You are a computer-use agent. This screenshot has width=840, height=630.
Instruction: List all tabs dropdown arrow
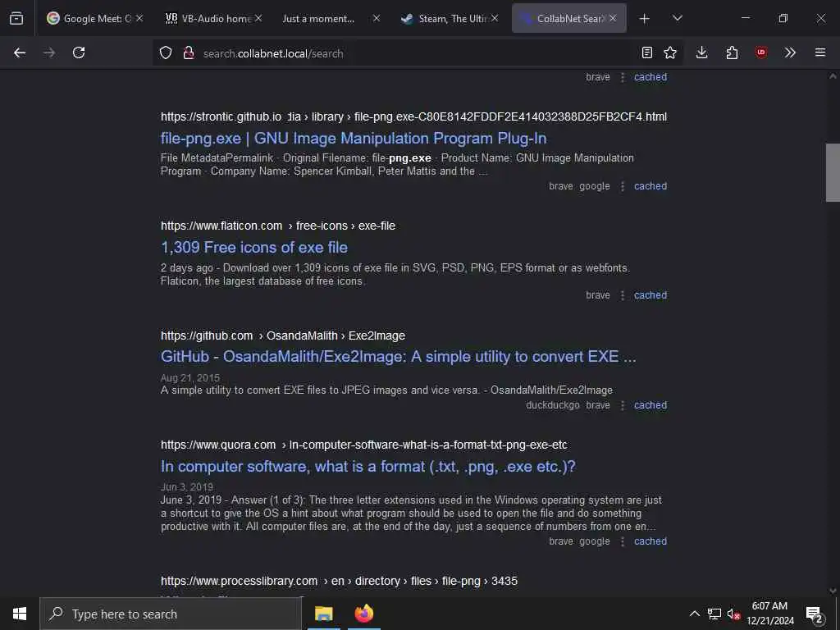pos(677,18)
